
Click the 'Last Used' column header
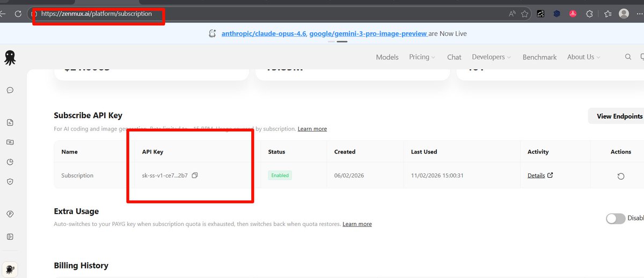coord(424,152)
